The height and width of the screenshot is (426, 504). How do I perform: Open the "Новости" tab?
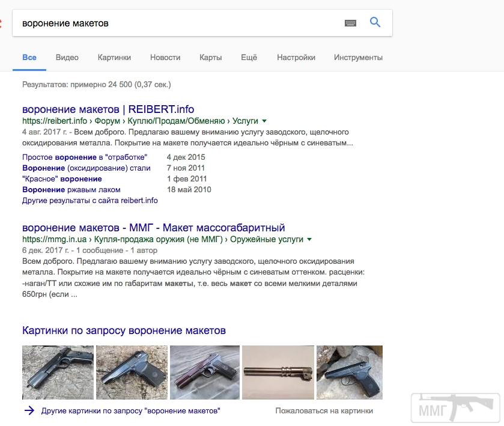(165, 58)
